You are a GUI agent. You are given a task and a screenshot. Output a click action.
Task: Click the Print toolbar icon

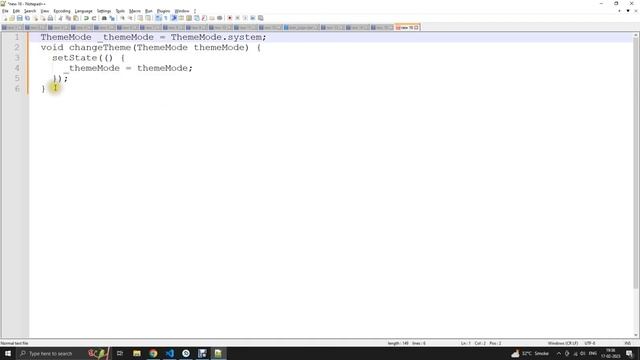[x=50, y=18]
